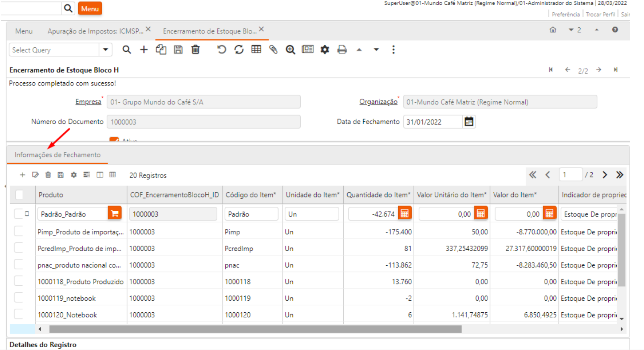Select the checkbox for 1000119_notebook row
This screenshot has width=644, height=350.
[18, 298]
